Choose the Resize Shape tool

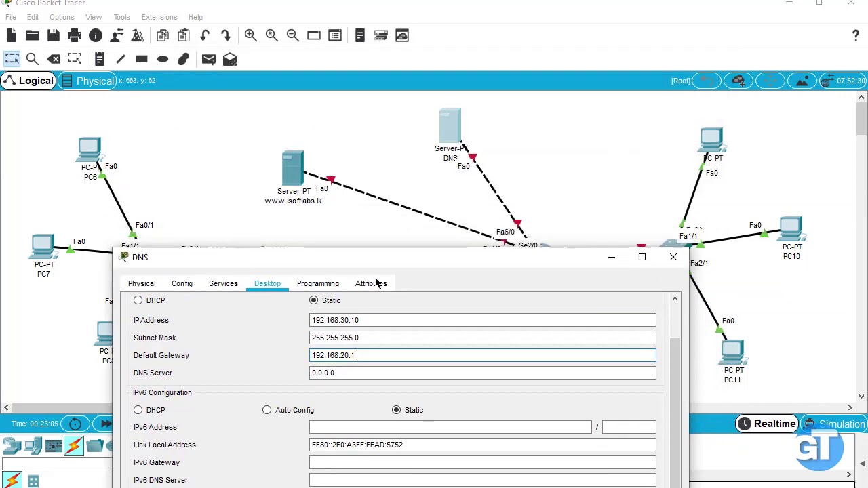[75, 59]
